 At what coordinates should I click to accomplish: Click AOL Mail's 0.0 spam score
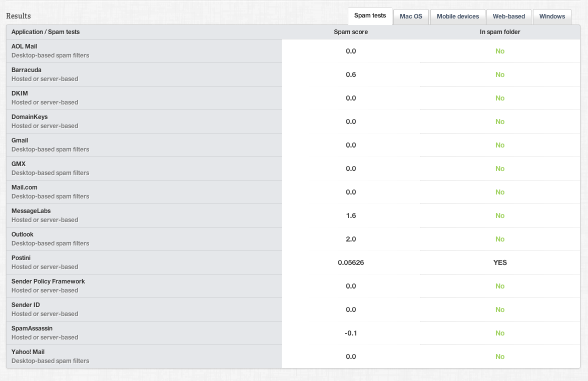[351, 51]
